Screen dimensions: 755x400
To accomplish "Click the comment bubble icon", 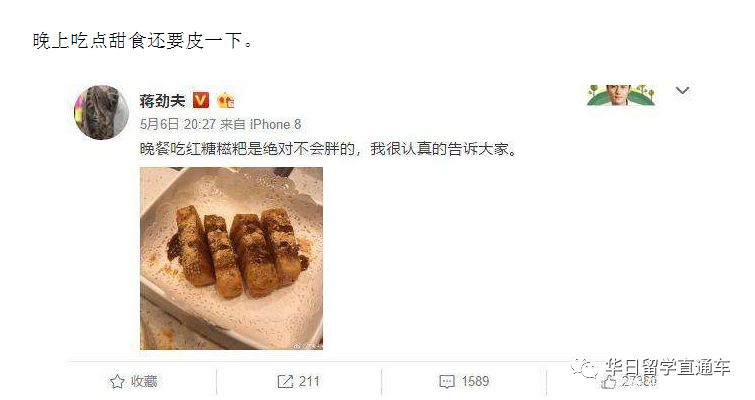I will pyautogui.click(x=447, y=382).
